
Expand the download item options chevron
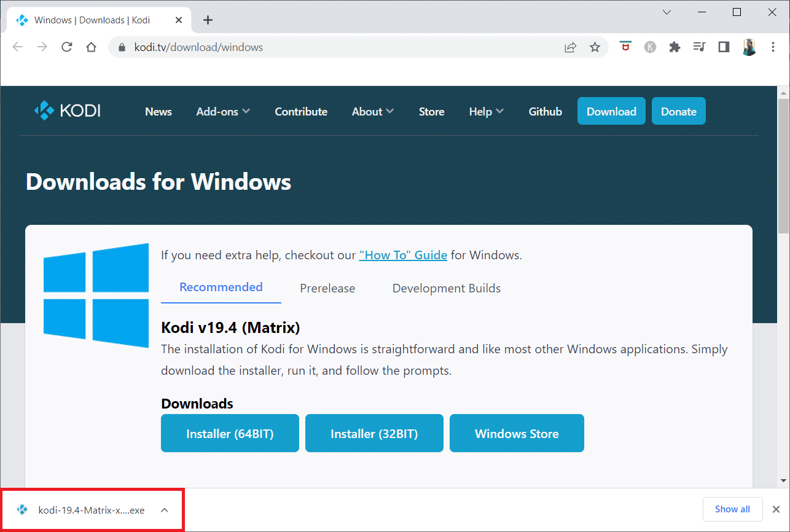click(164, 510)
